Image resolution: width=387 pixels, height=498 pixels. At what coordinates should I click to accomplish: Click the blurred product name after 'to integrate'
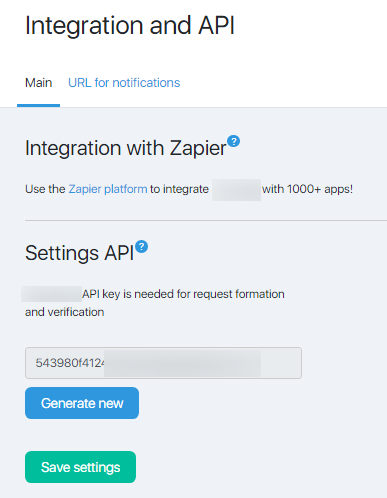(236, 190)
